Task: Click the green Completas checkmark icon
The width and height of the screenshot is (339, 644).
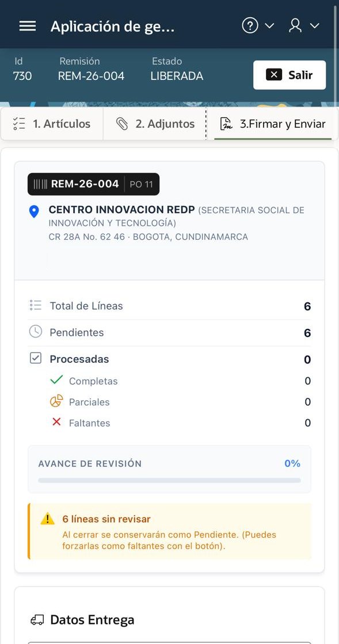Action: [56, 379]
